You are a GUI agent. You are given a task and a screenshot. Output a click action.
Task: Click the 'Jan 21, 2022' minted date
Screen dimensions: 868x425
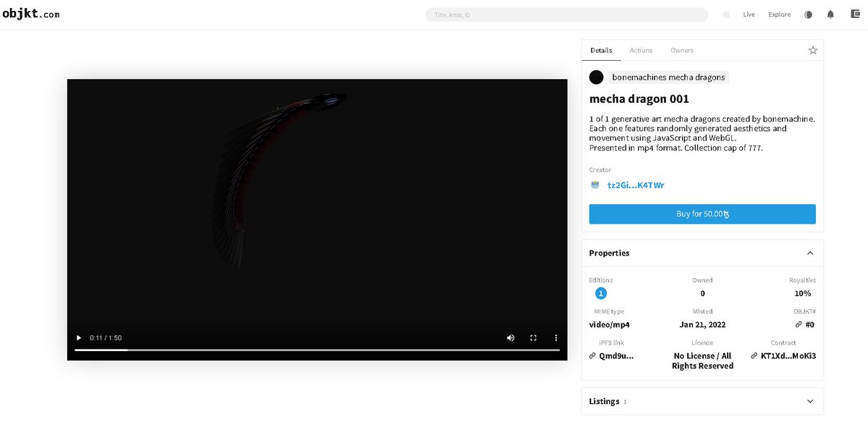click(x=702, y=324)
